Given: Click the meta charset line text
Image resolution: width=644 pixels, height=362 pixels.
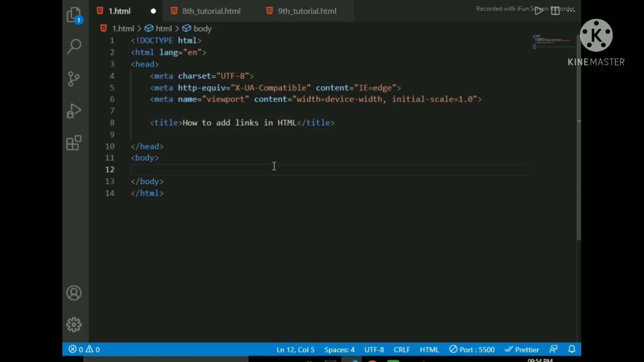Looking at the screenshot, I should coord(202,76).
